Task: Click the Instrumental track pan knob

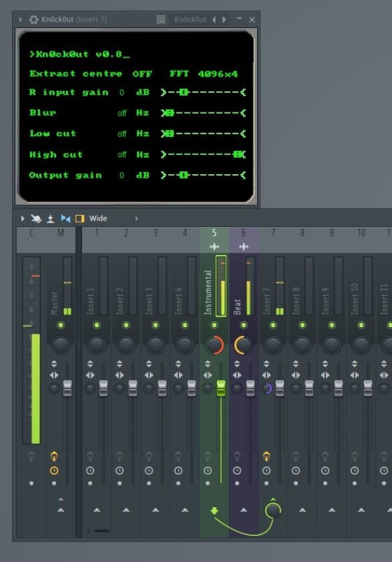Action: tap(214, 345)
